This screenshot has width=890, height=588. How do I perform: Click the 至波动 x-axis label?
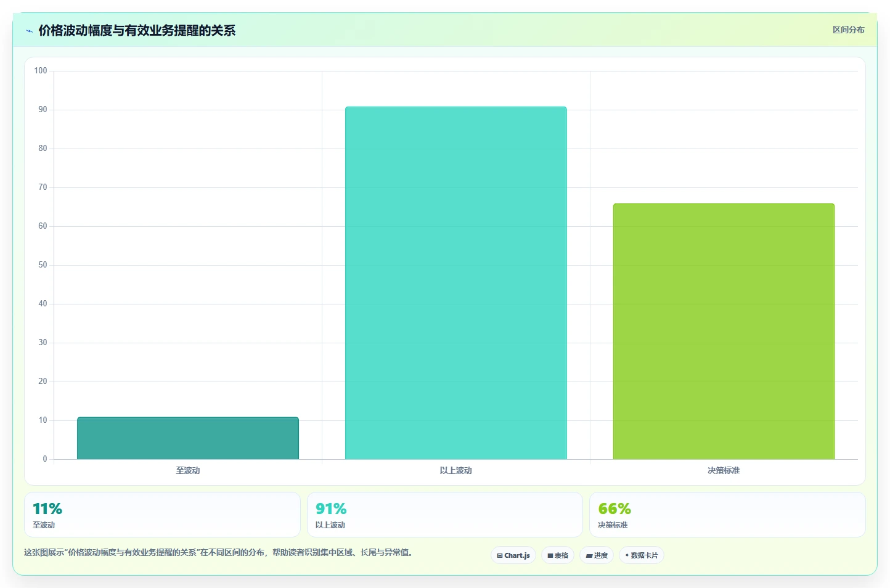tap(188, 470)
